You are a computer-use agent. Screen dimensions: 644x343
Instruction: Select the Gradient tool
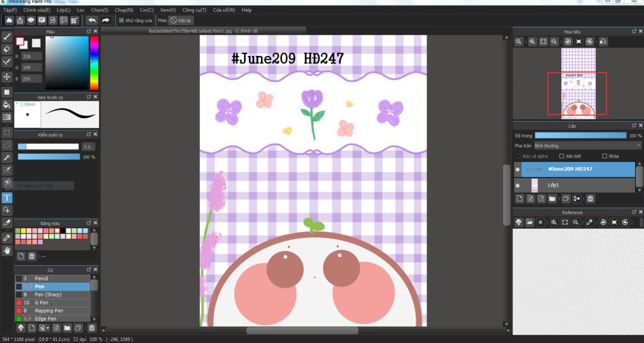click(x=6, y=117)
